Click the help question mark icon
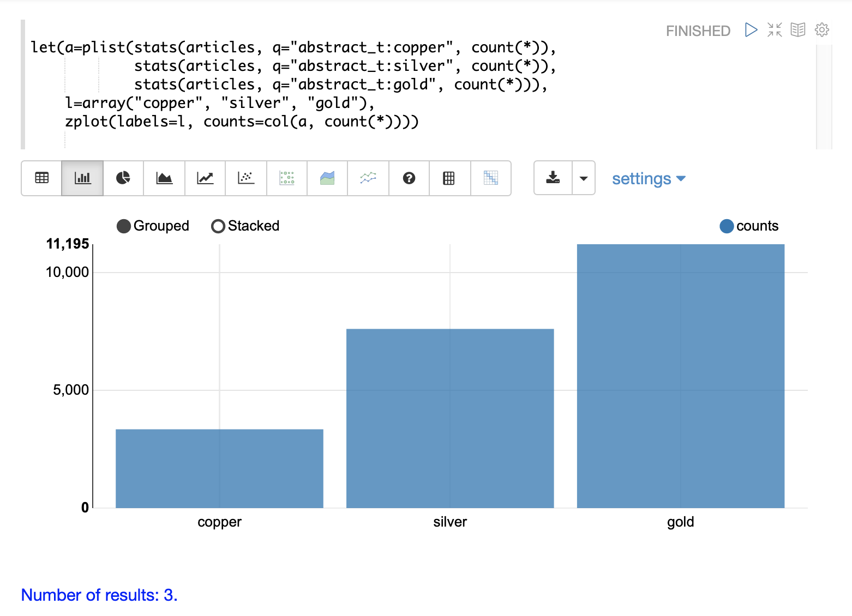Viewport: 852px width, 616px height. point(409,178)
